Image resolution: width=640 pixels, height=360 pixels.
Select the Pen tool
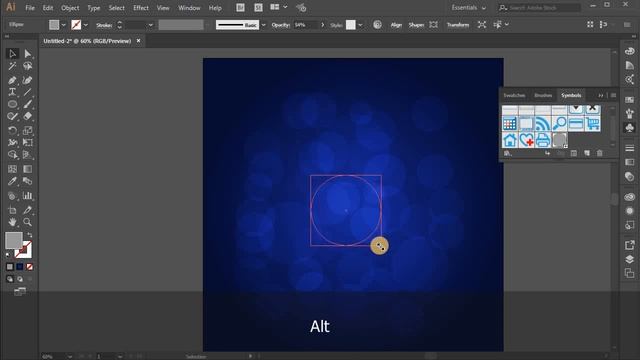point(12,80)
